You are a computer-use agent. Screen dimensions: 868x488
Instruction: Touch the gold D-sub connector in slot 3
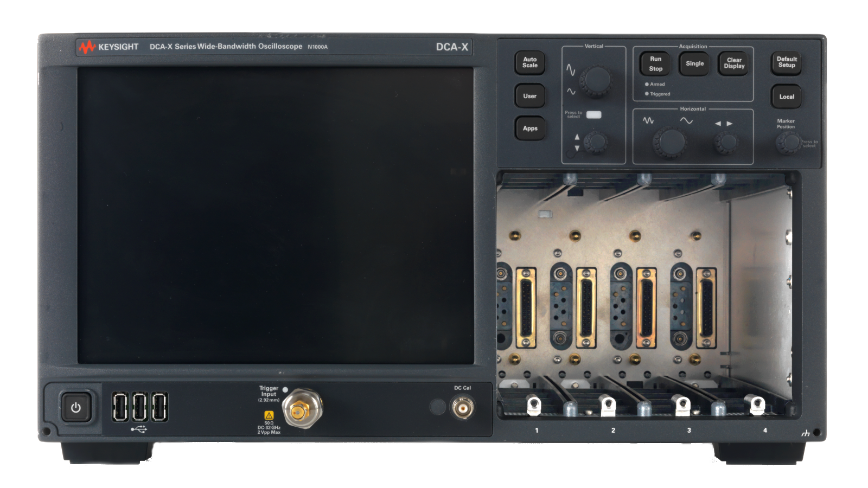[x=646, y=307]
